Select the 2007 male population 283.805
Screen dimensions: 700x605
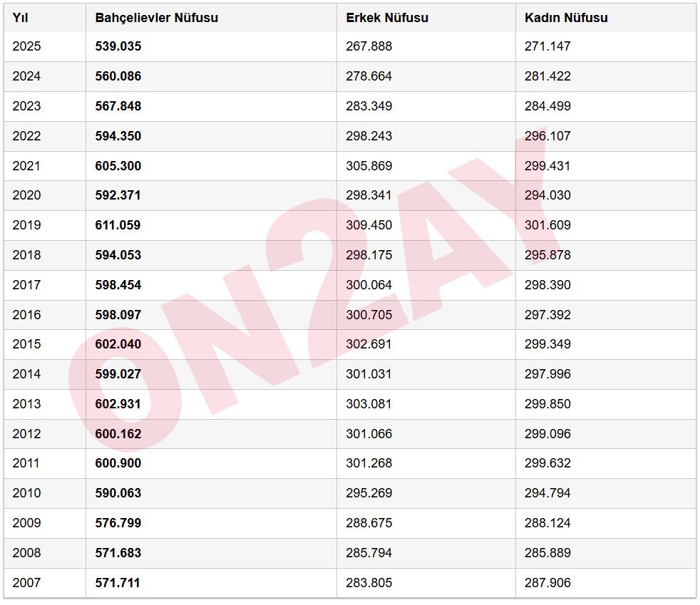(369, 583)
